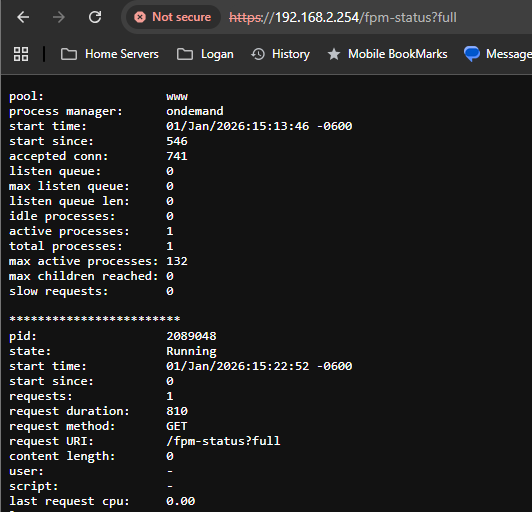
Task: Click the request method value GET
Action: coord(177,426)
